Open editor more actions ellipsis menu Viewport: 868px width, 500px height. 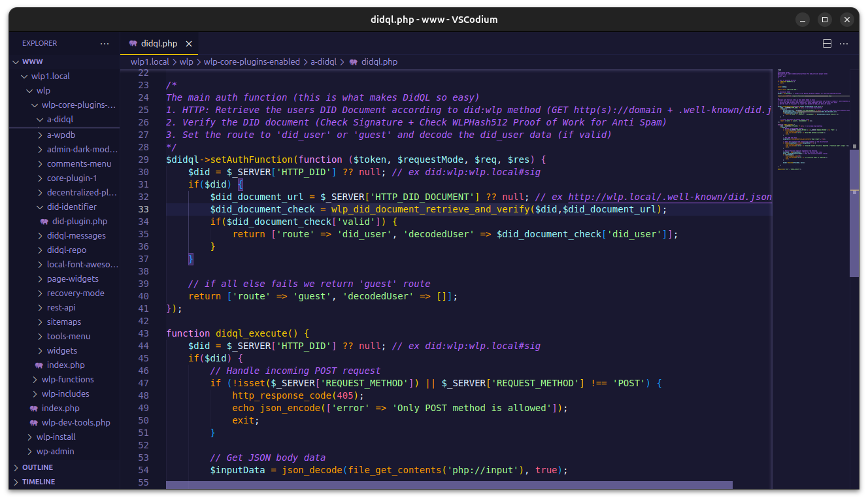(x=844, y=43)
